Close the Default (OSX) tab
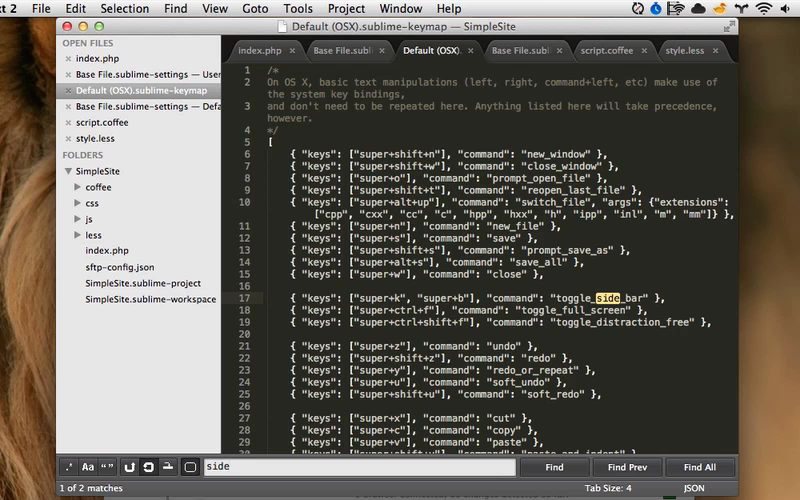 click(x=470, y=51)
